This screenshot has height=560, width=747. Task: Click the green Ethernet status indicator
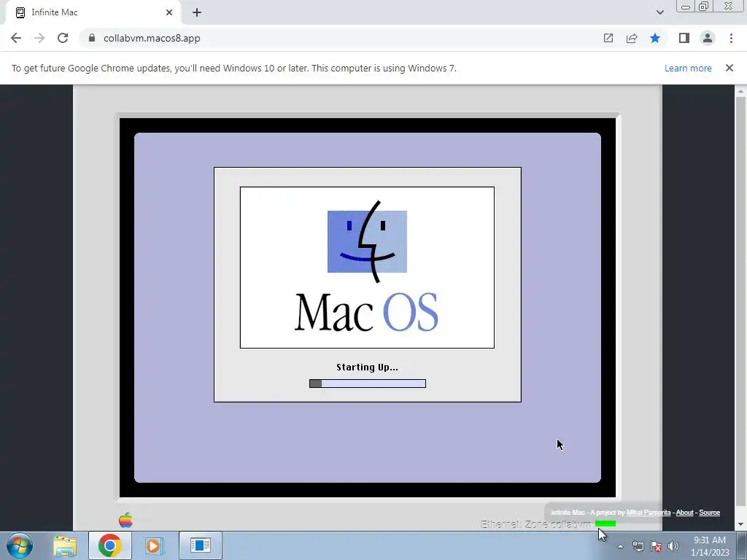(605, 524)
